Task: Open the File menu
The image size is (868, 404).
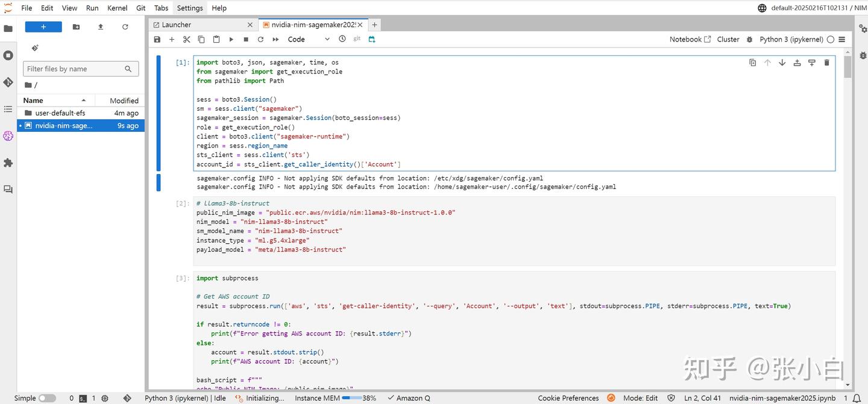Action: pyautogui.click(x=27, y=8)
